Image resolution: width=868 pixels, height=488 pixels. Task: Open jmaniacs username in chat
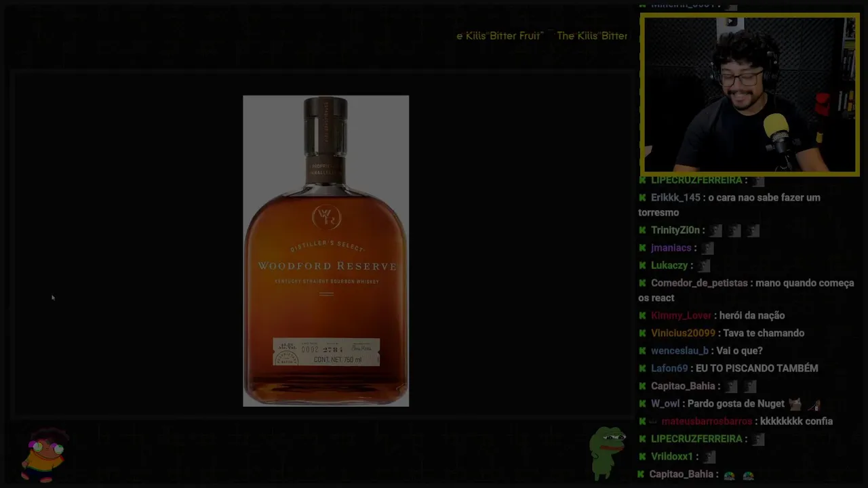point(671,248)
